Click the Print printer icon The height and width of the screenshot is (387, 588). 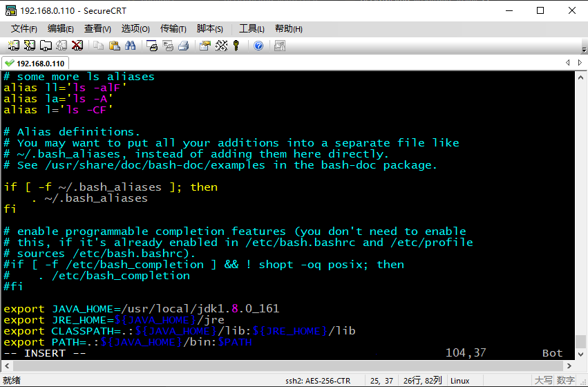183,46
